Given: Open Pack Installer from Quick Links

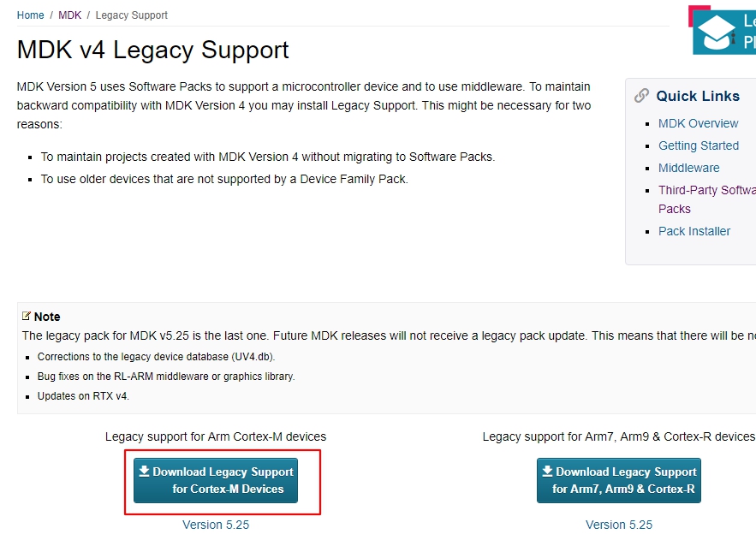Looking at the screenshot, I should coord(694,231).
